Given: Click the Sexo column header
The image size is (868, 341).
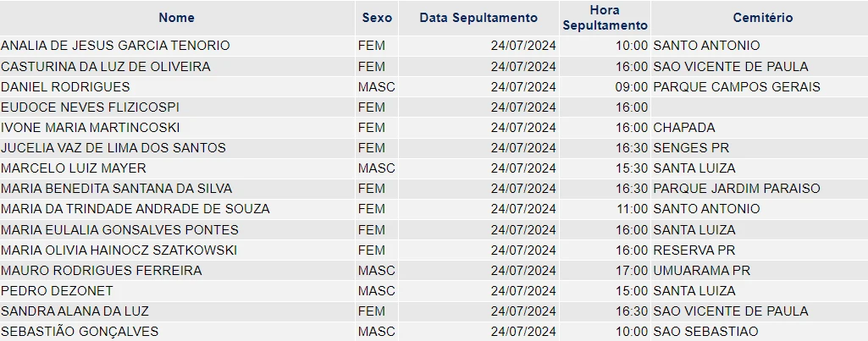Looking at the screenshot, I should 377,18.
